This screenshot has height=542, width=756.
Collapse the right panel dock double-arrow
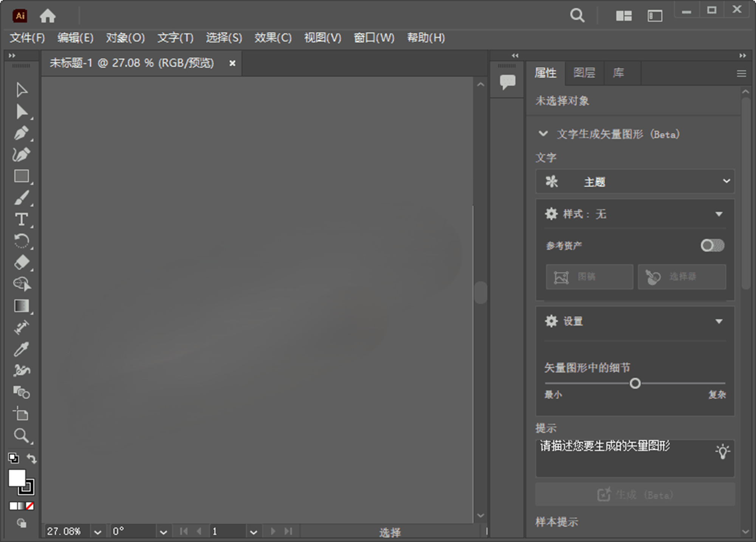(x=742, y=56)
